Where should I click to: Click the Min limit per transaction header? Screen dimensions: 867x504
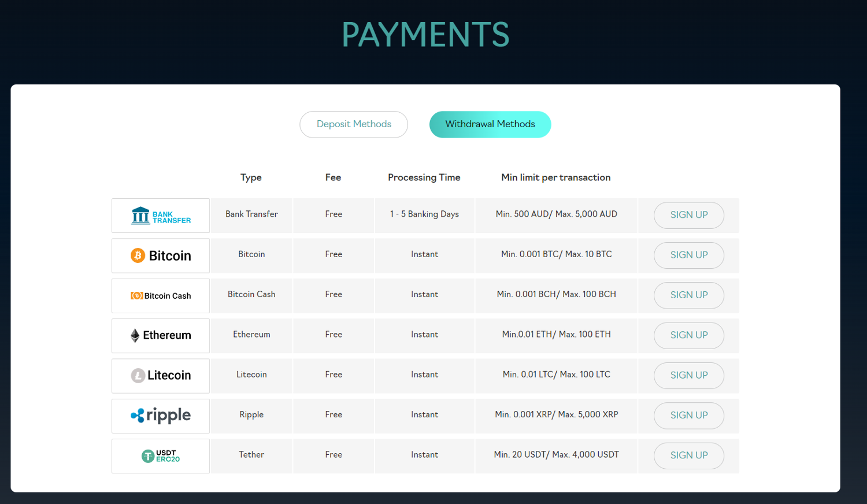point(555,177)
